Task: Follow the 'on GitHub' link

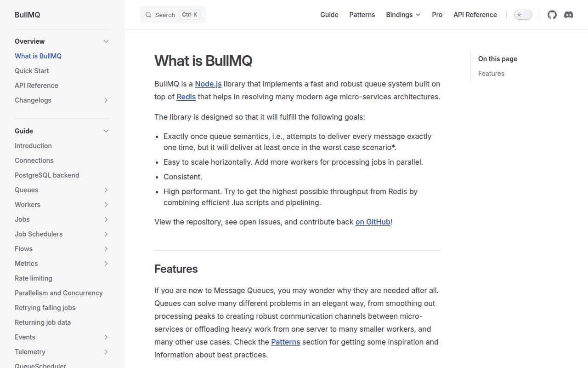Action: [373, 222]
